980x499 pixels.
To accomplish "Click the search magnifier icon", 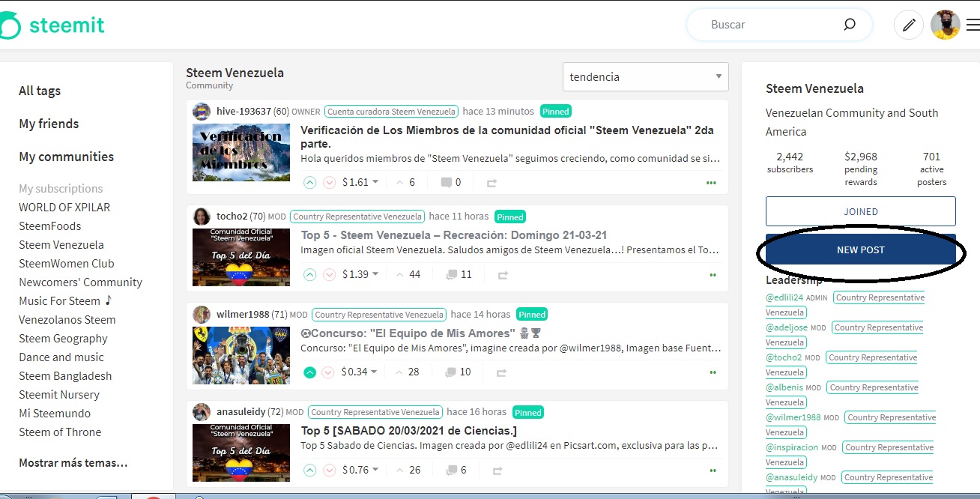I will click(850, 25).
